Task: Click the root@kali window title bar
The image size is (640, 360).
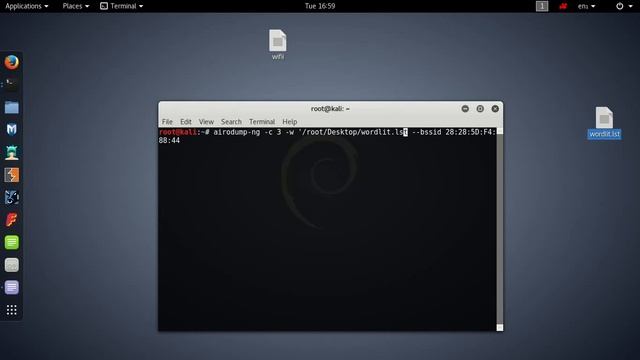Action: pos(331,109)
